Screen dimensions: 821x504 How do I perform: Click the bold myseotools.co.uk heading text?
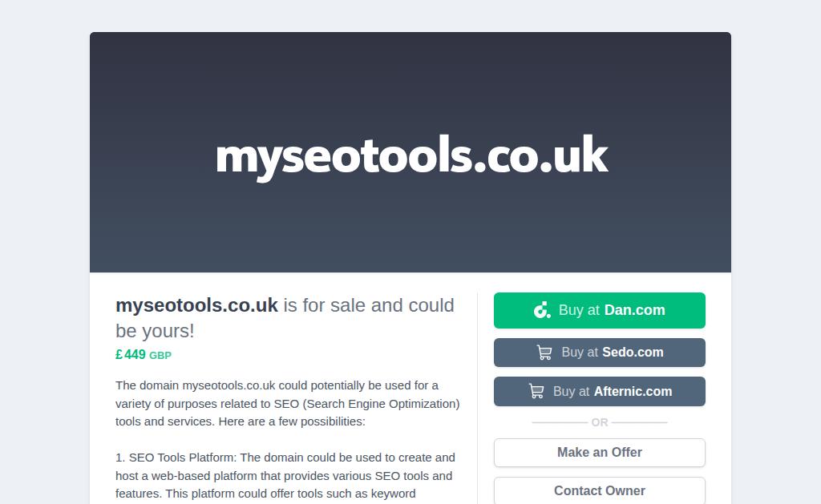click(196, 305)
